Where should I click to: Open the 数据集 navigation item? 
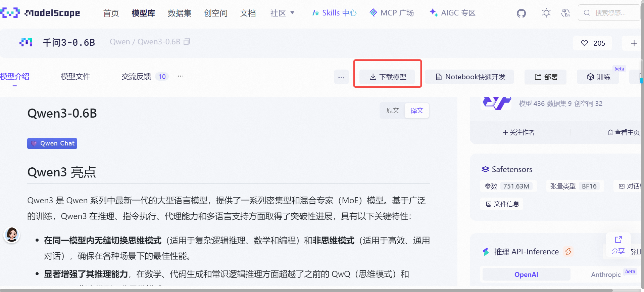click(180, 13)
